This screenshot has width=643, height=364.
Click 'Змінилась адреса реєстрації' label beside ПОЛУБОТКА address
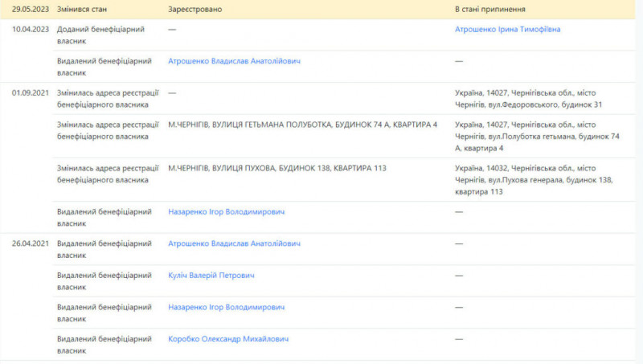coord(108,130)
